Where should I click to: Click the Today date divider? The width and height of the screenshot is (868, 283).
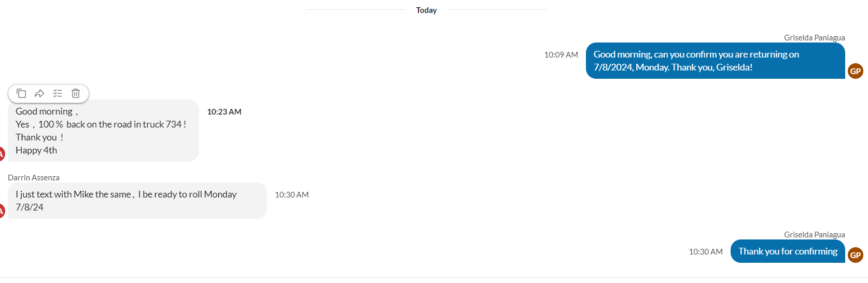(426, 10)
